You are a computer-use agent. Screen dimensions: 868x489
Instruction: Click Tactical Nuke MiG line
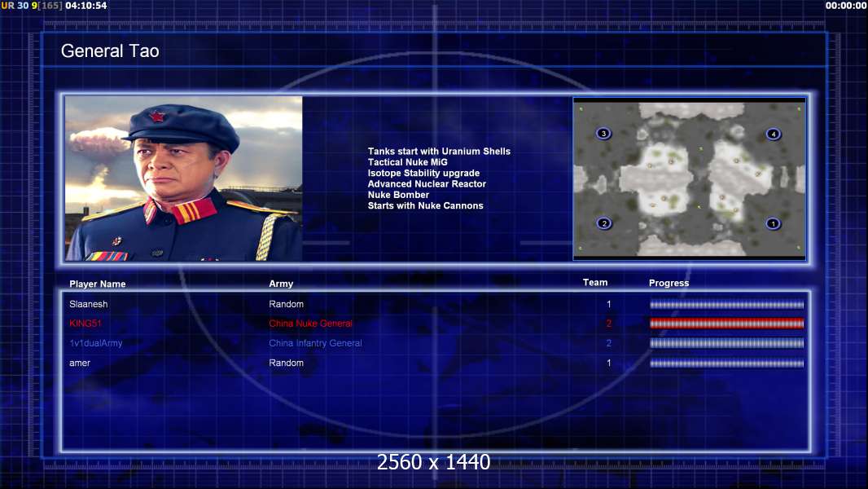point(407,162)
